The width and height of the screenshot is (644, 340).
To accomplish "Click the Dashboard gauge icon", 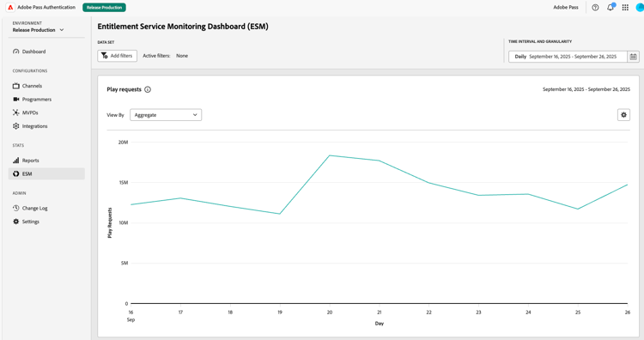I will pos(16,52).
